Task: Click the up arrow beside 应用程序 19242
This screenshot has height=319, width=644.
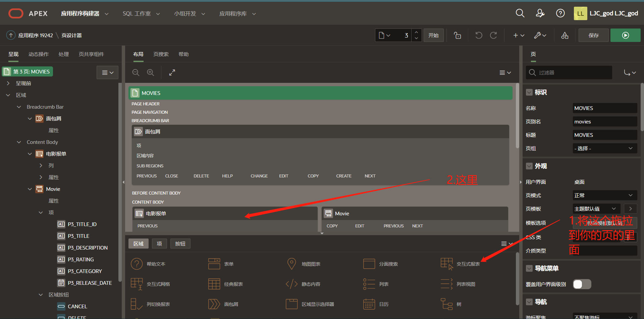Action: [11, 35]
